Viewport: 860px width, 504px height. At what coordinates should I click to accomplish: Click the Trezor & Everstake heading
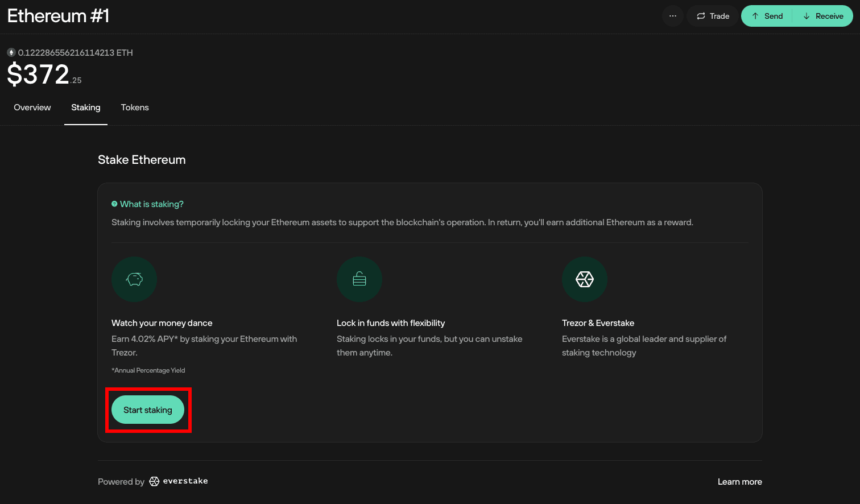click(x=598, y=323)
